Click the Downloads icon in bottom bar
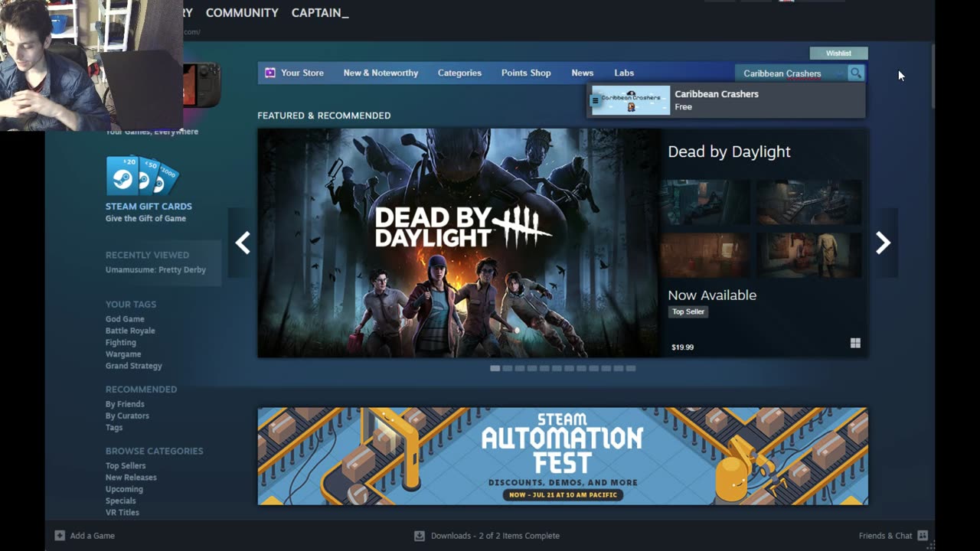The height and width of the screenshot is (551, 980). pyautogui.click(x=420, y=536)
